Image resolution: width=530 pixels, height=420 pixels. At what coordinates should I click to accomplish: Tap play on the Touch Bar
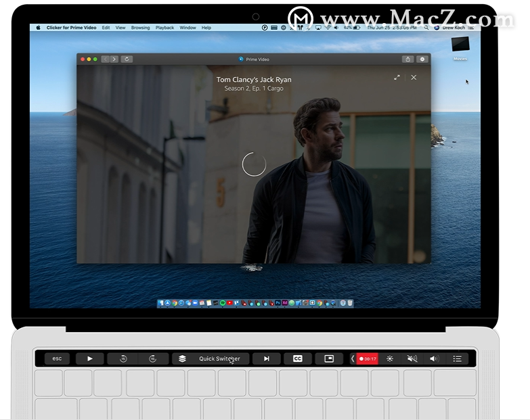89,358
